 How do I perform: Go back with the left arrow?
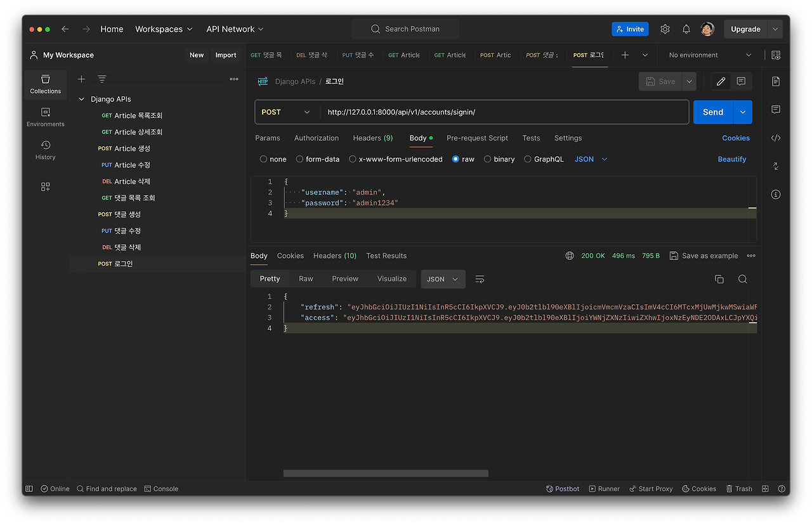click(65, 29)
